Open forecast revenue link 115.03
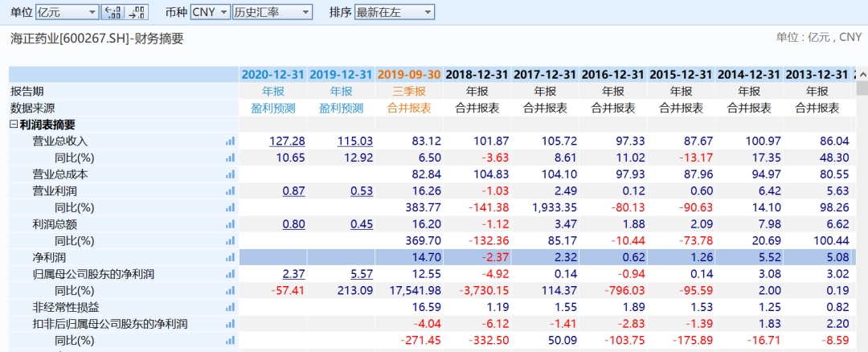 (x=355, y=141)
